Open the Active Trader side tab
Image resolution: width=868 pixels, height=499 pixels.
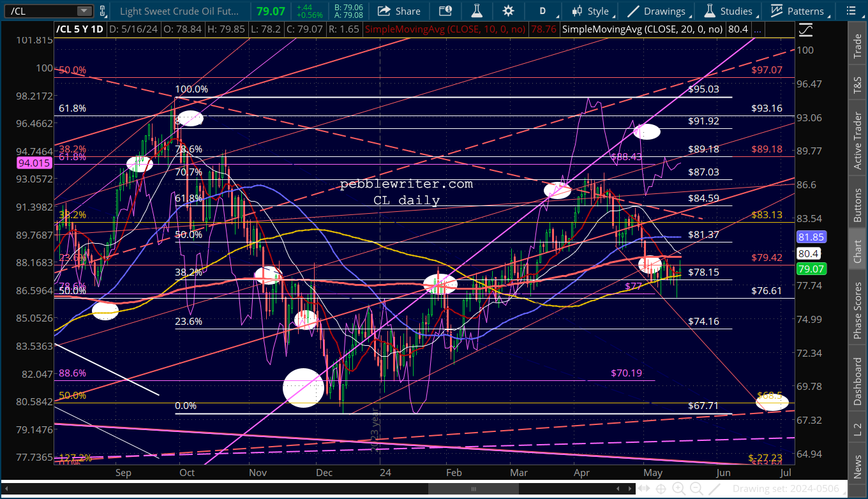pos(858,139)
